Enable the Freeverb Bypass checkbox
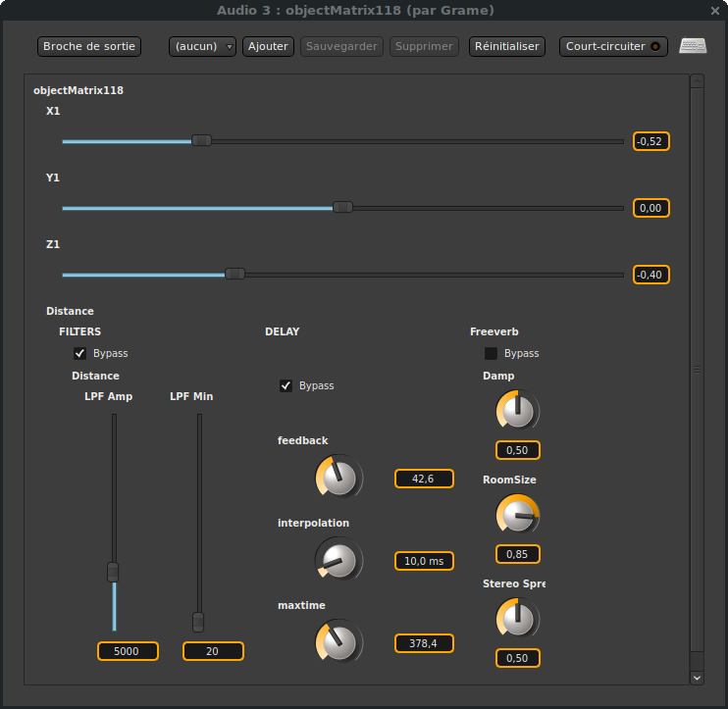Image resolution: width=728 pixels, height=709 pixels. (x=492, y=353)
